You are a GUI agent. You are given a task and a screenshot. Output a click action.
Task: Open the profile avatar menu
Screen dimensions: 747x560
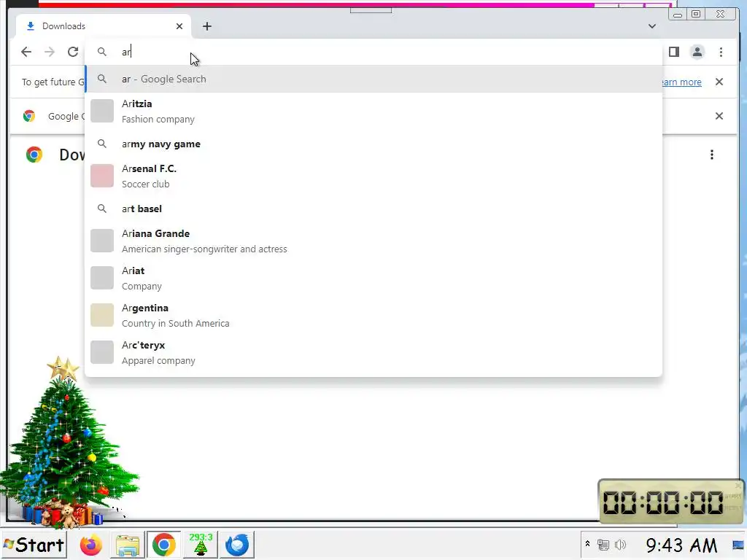click(697, 52)
